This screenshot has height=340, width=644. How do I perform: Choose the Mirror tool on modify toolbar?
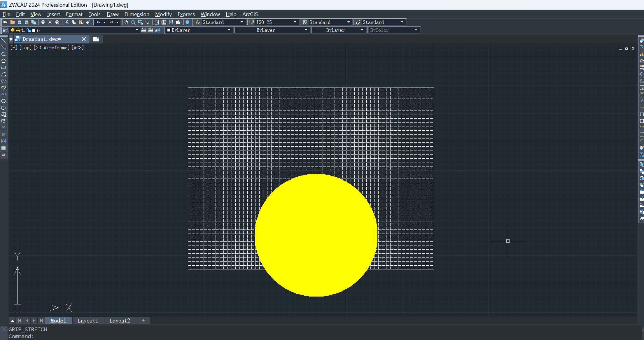pyautogui.click(x=641, y=54)
